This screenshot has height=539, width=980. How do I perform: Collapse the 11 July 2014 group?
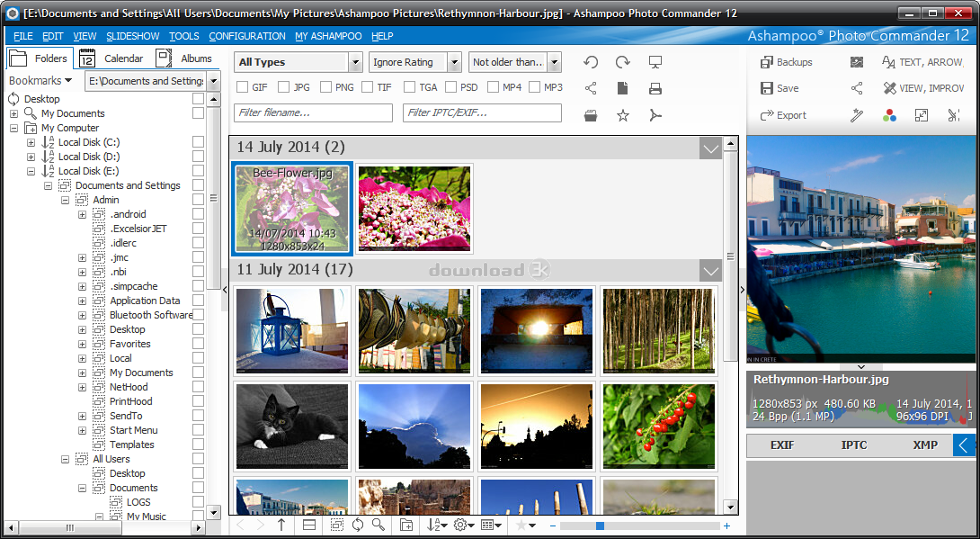pos(710,270)
